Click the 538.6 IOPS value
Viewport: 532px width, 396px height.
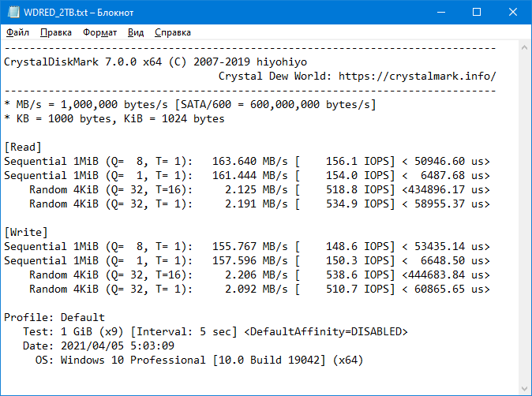tap(358, 275)
